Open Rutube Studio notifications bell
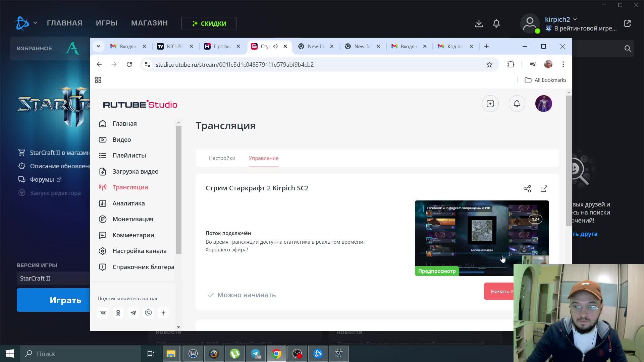644x362 pixels. point(517,104)
